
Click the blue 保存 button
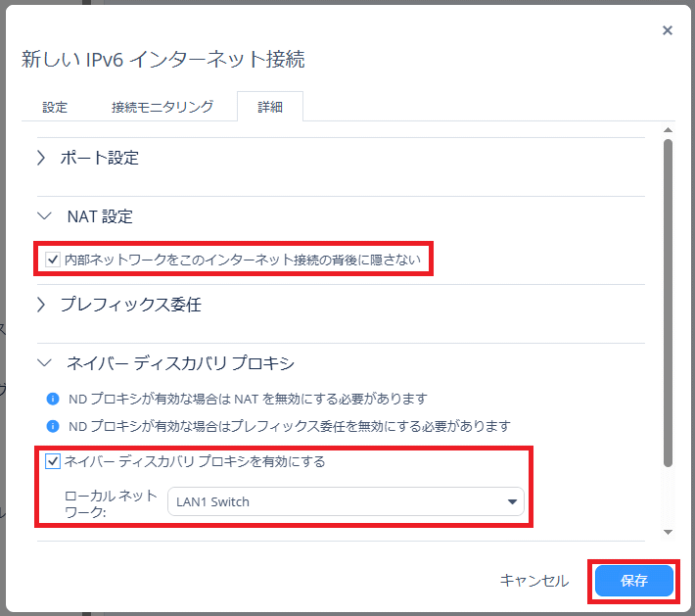tap(633, 581)
